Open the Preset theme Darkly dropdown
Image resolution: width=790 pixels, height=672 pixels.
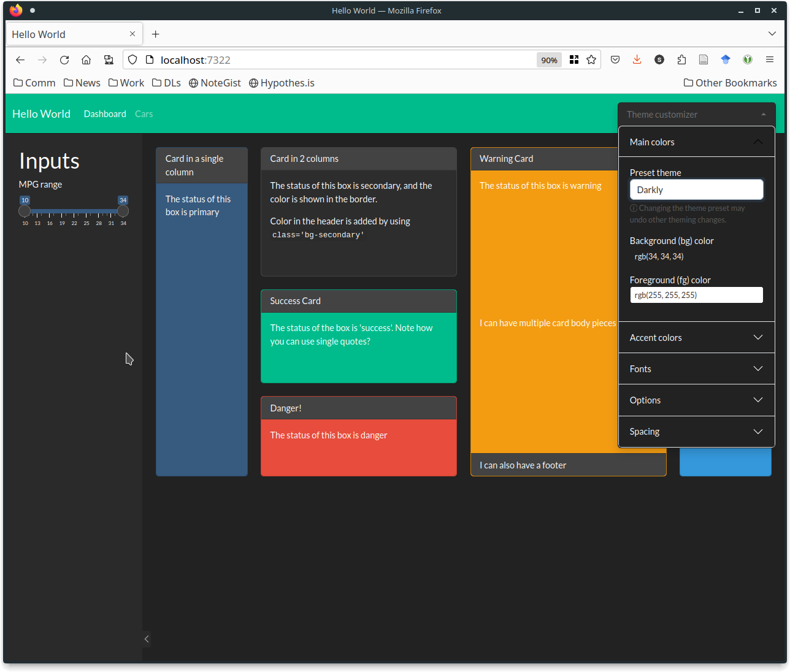tap(697, 189)
